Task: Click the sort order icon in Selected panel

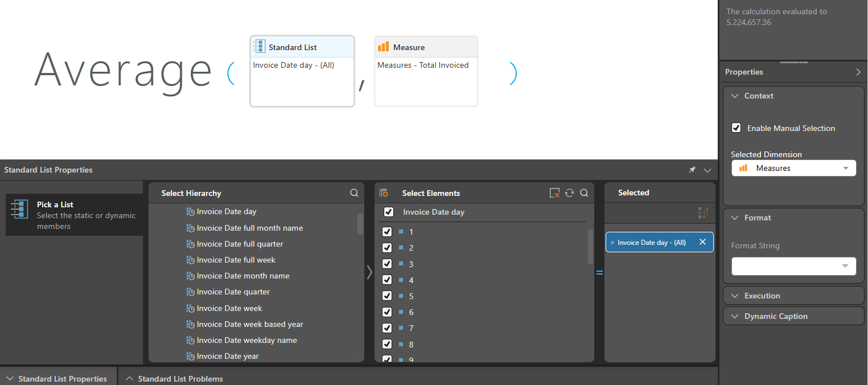Action: coord(704,213)
